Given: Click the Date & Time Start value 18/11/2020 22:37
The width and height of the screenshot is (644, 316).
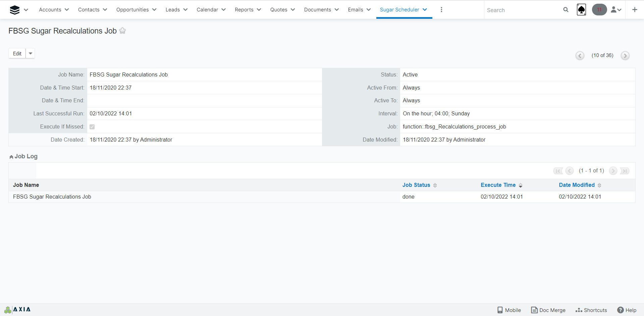Looking at the screenshot, I should point(111,88).
